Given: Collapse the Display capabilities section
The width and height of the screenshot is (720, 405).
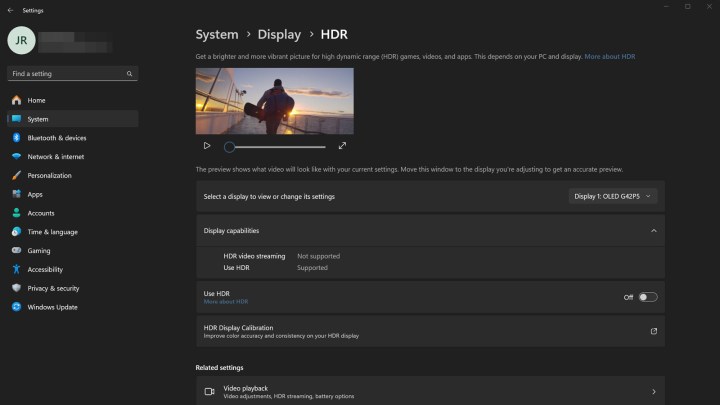Looking at the screenshot, I should 653,231.
